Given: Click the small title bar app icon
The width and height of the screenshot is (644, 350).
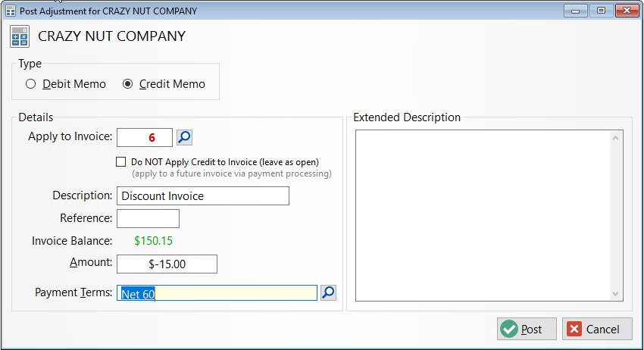Looking at the screenshot, I should click(11, 11).
